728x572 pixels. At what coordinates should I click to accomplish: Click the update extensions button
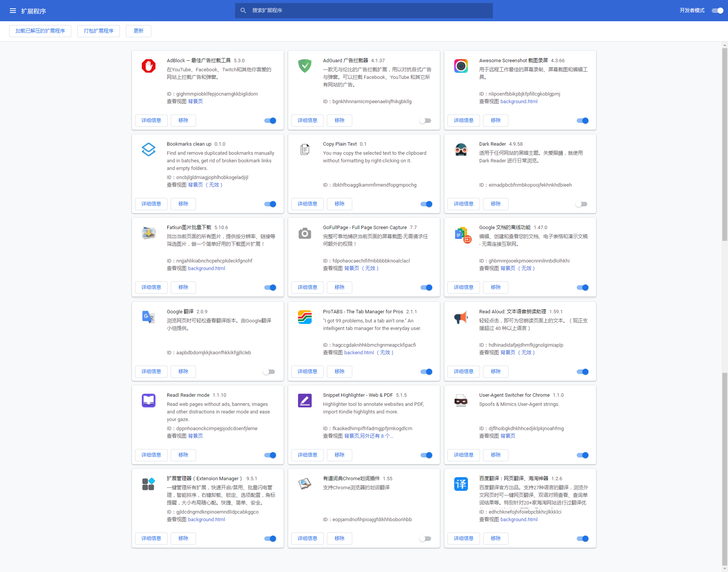[x=138, y=31]
